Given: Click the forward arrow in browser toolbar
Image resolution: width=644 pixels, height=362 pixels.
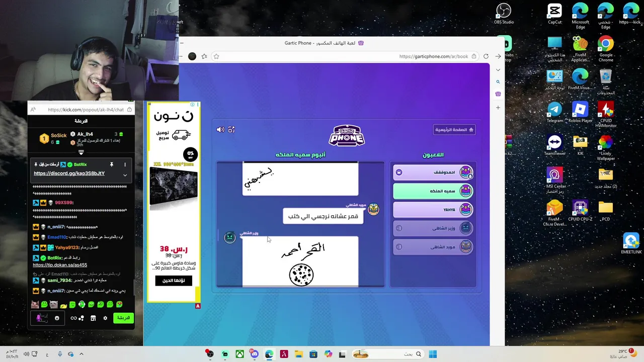Looking at the screenshot, I should coord(498,56).
